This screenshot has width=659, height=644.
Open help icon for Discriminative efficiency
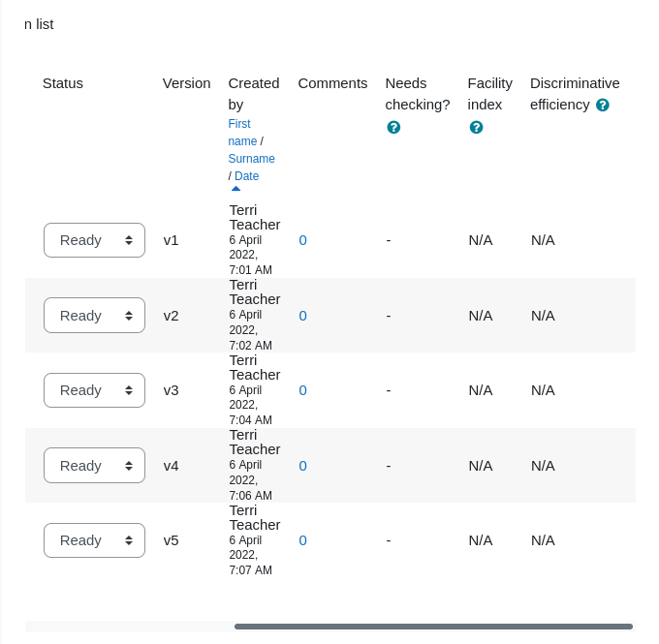602,105
